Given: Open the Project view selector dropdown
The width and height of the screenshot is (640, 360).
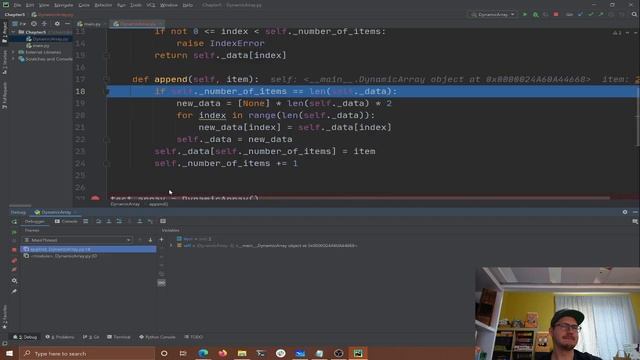Looking at the screenshot, I should click(x=19, y=24).
